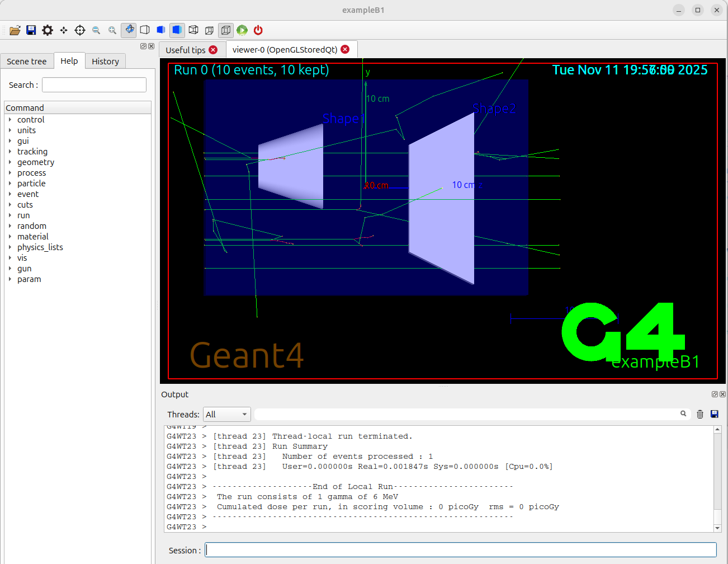Close the viewer-0 tab
Screen dimensions: 728x564
click(x=345, y=49)
